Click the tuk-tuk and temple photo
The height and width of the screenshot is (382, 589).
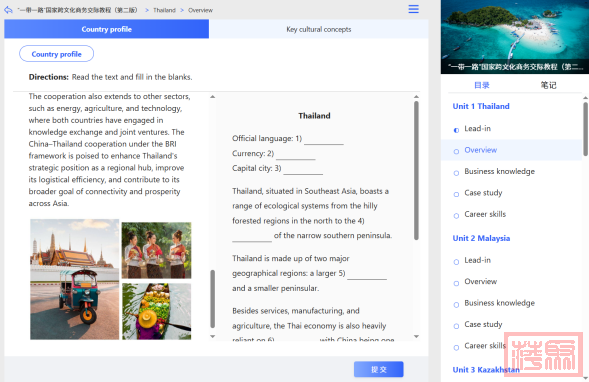coord(74,279)
